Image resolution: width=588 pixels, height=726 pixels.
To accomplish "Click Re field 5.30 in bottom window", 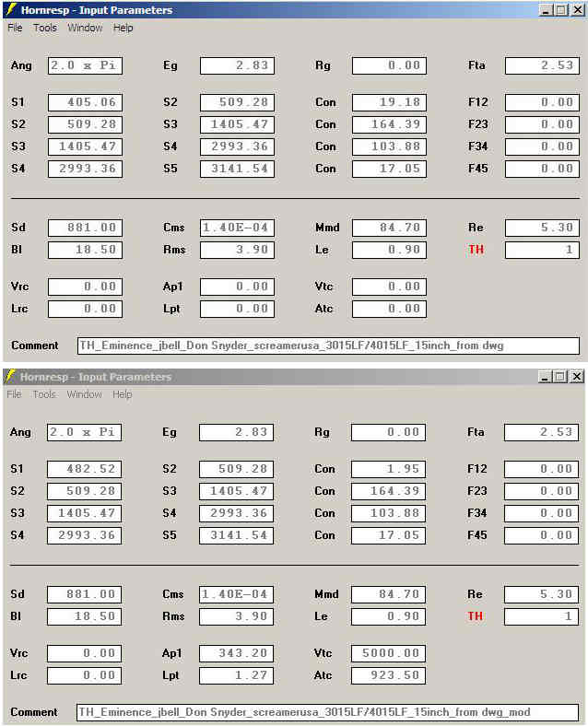I will pos(541,594).
